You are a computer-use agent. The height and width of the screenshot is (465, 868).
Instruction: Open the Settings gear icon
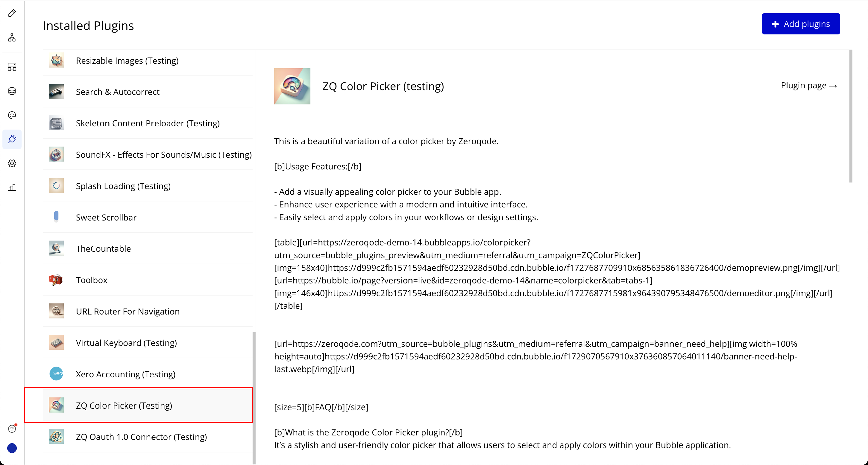12,163
